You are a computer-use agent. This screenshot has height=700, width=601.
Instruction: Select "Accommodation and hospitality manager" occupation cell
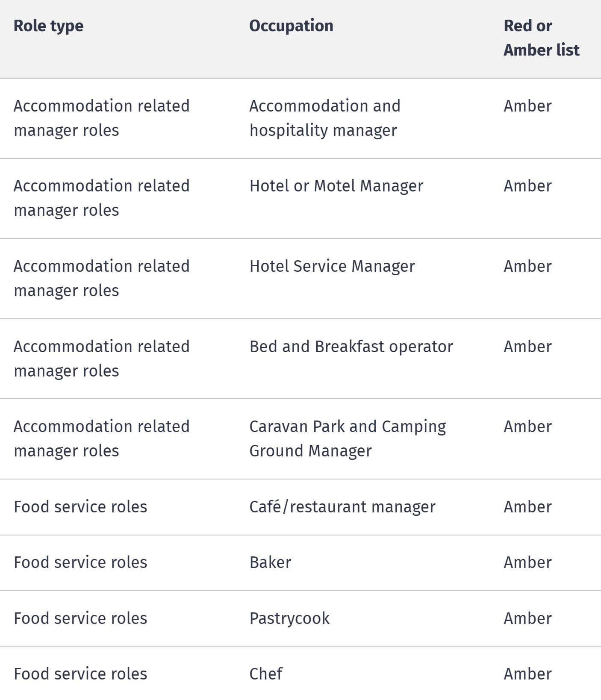point(325,118)
